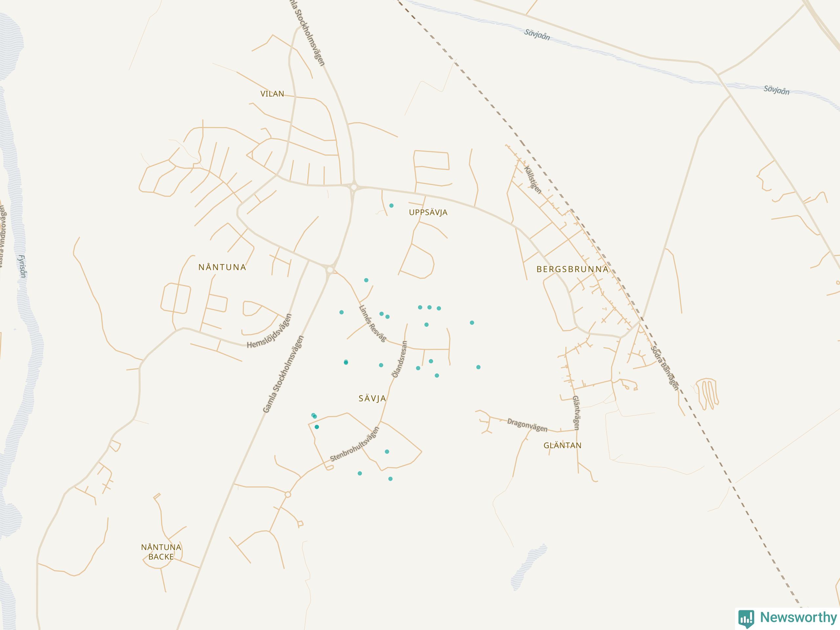Click the Newsworthy logo icon

746,619
